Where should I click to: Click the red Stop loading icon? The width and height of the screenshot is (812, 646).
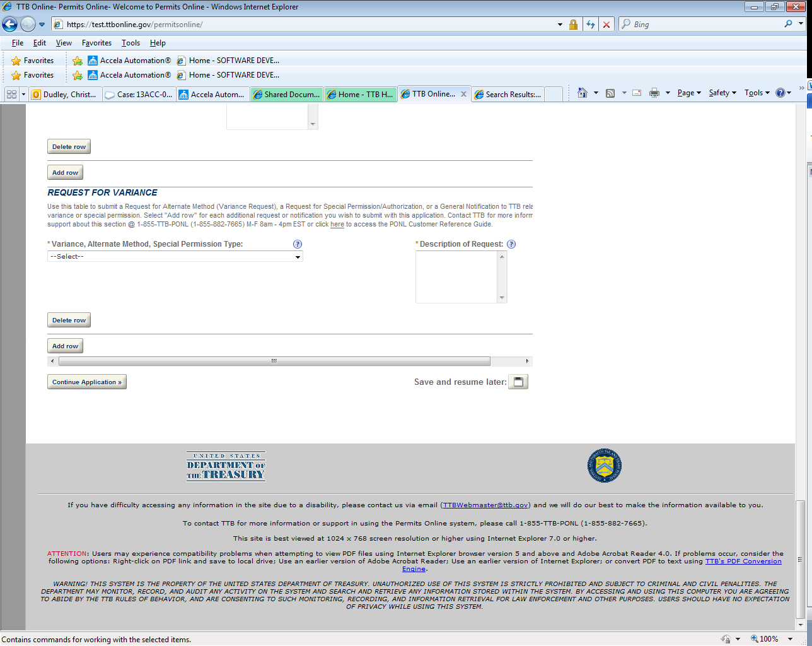click(x=606, y=25)
